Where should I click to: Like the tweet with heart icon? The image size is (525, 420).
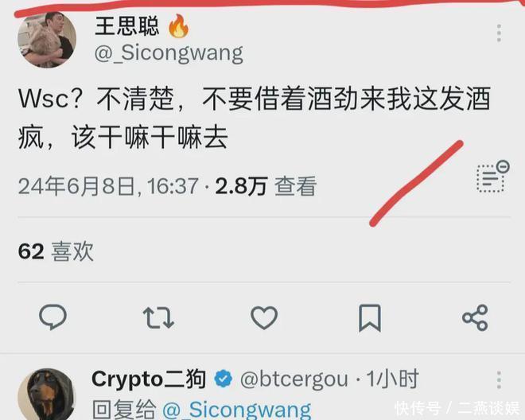(x=264, y=317)
